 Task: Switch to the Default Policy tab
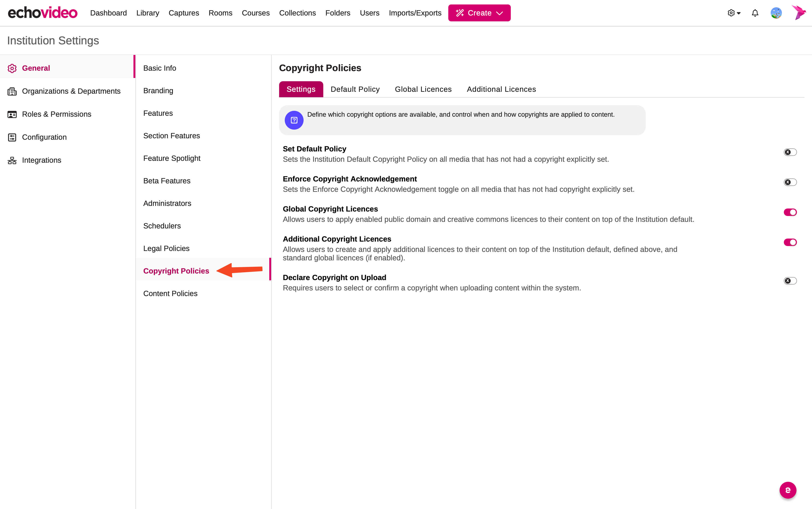click(x=355, y=89)
